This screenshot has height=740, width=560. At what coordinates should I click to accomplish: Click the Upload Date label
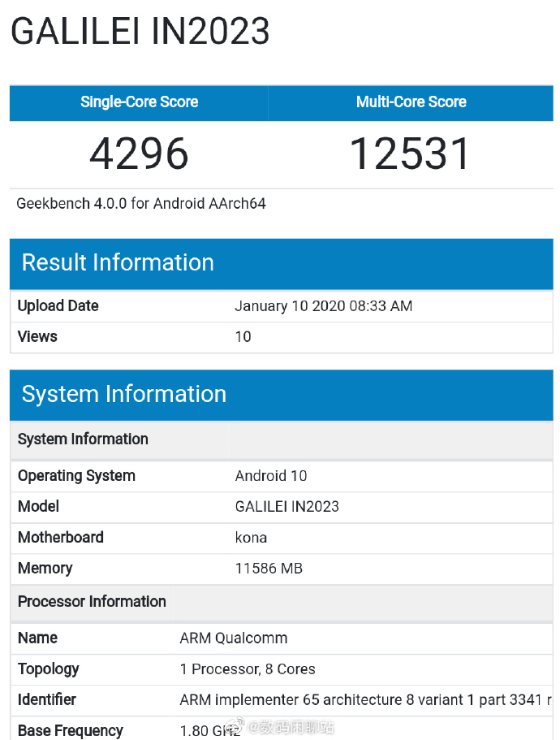(58, 305)
